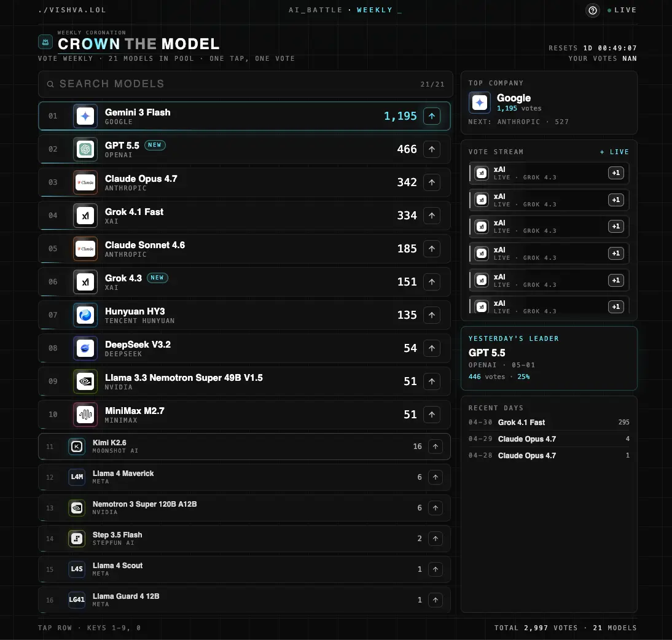672x640 pixels.
Task: Click the 04-30 Grok 4.1 Fast recent day
Action: (549, 422)
